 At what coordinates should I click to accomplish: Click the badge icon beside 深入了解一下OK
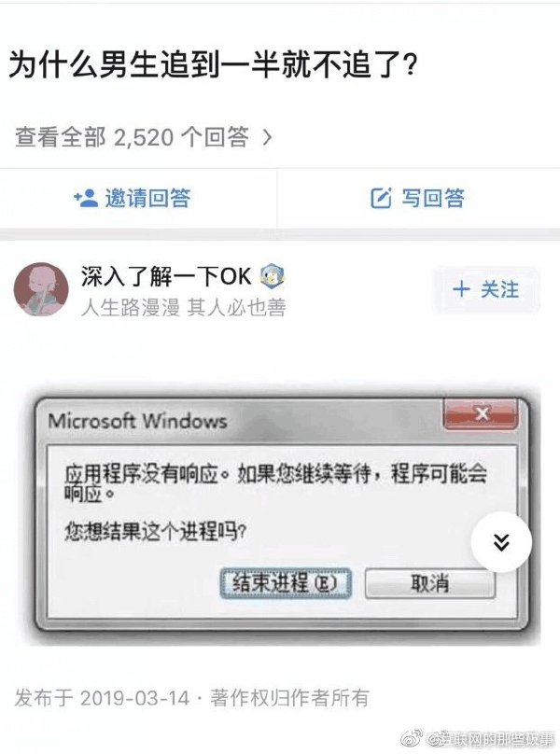(x=272, y=276)
